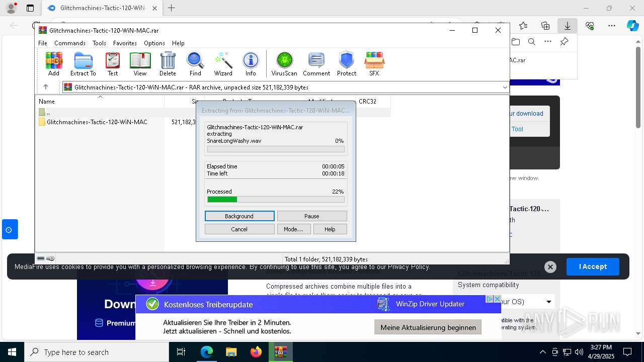Open the Favorites menu
The image size is (644, 362).
(125, 43)
